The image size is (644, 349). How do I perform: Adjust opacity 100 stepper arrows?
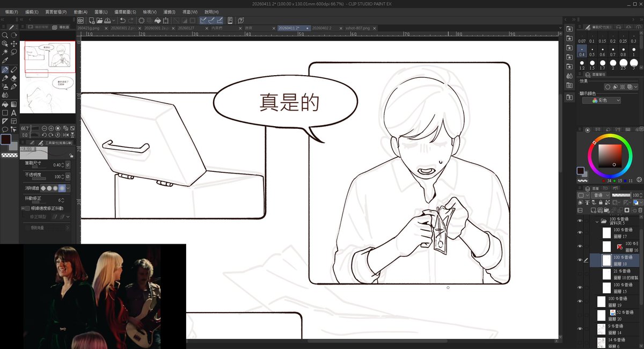63,176
